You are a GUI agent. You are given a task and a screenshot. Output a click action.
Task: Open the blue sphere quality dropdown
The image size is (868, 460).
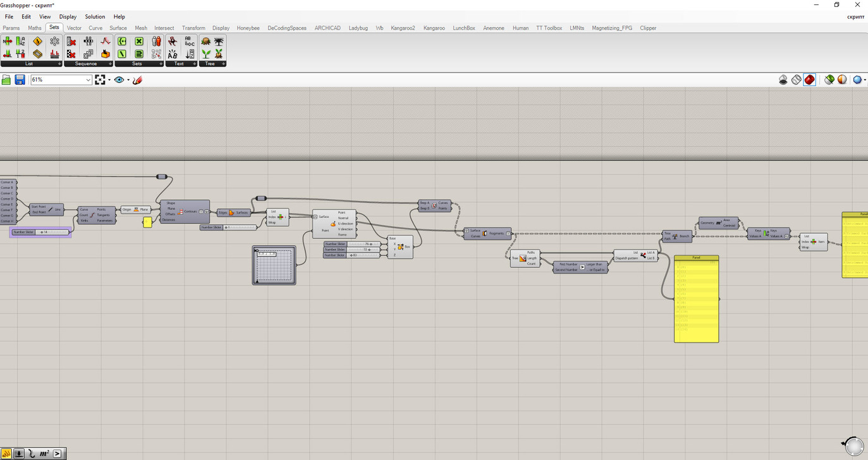click(x=865, y=80)
